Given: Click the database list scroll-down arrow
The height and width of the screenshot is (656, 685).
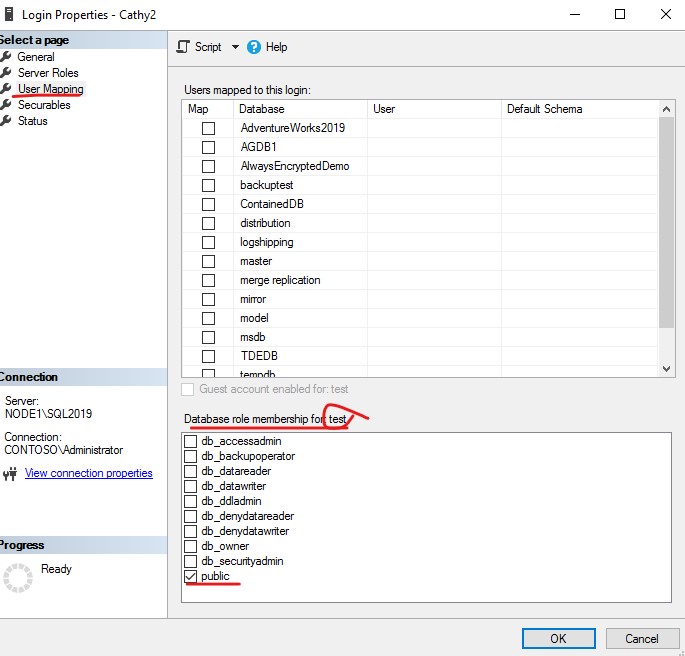Looking at the screenshot, I should click(666, 369).
